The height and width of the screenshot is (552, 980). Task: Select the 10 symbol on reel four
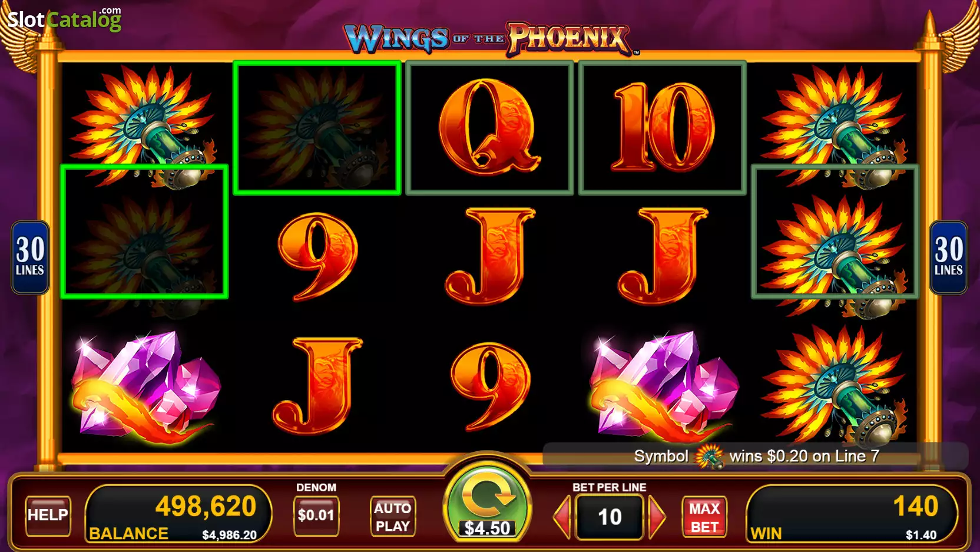tap(663, 127)
